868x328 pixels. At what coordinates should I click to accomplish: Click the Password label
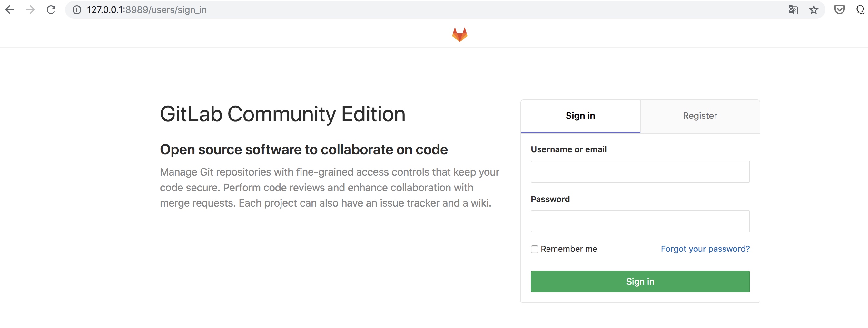coord(550,199)
